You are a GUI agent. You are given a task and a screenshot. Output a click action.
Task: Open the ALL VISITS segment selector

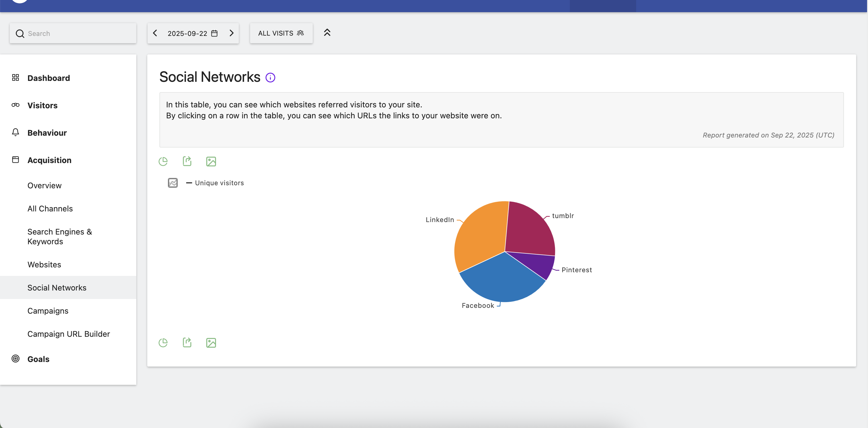(281, 33)
